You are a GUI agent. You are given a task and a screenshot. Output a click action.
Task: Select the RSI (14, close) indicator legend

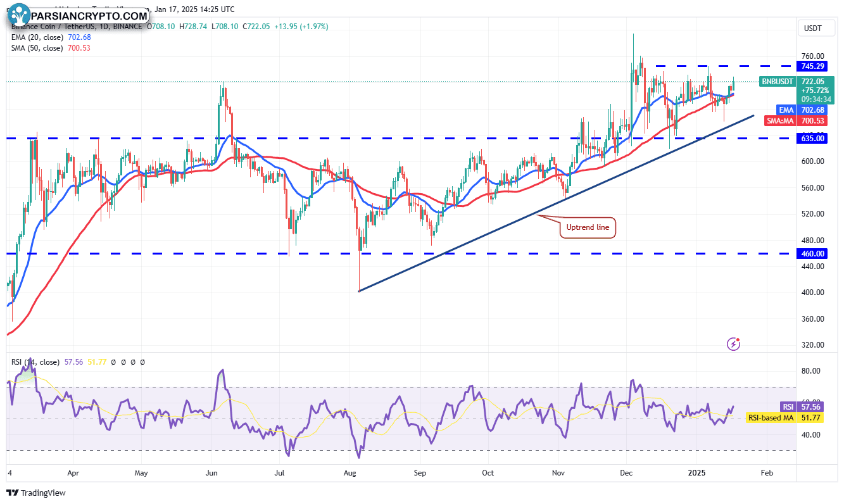pos(35,362)
